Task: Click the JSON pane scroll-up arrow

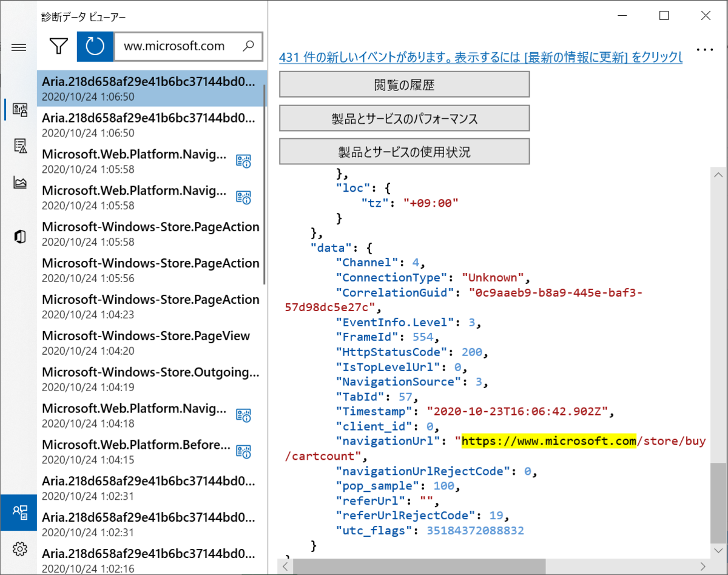Action: click(x=718, y=175)
